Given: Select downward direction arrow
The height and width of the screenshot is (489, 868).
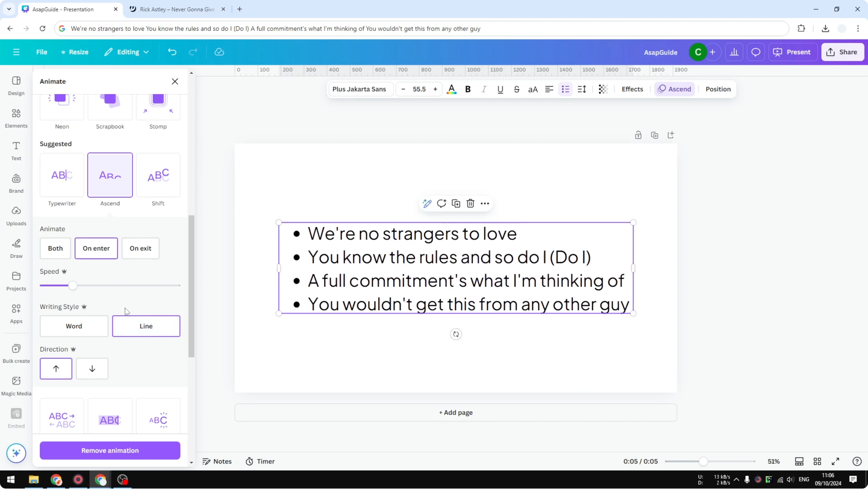Looking at the screenshot, I should 92,369.
